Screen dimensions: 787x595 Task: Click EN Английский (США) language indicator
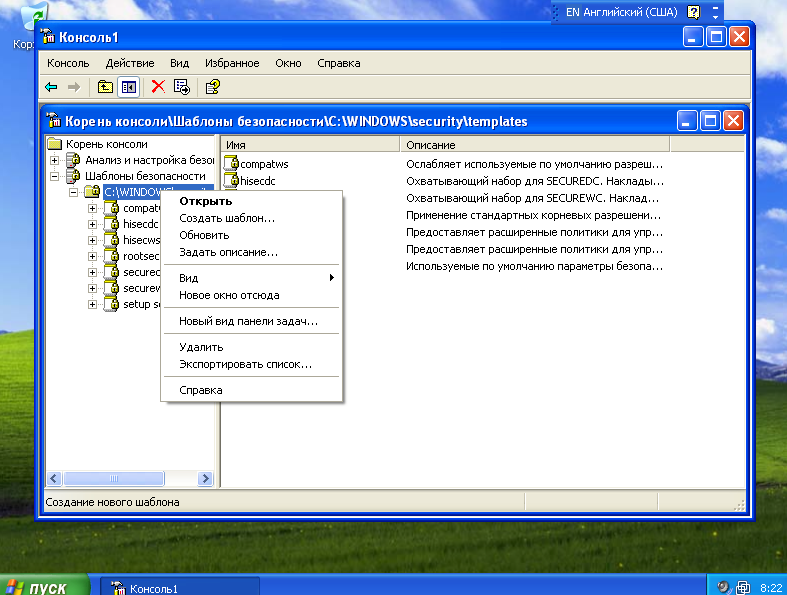621,12
